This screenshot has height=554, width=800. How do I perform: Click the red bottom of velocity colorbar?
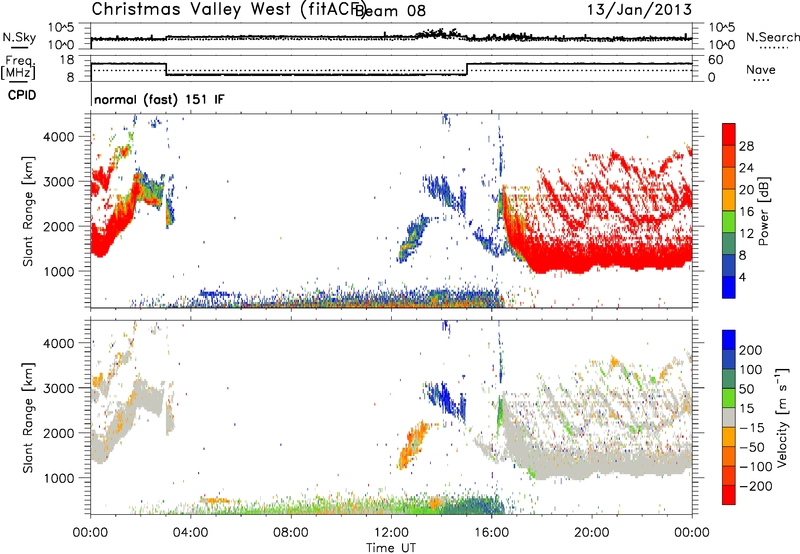click(729, 495)
